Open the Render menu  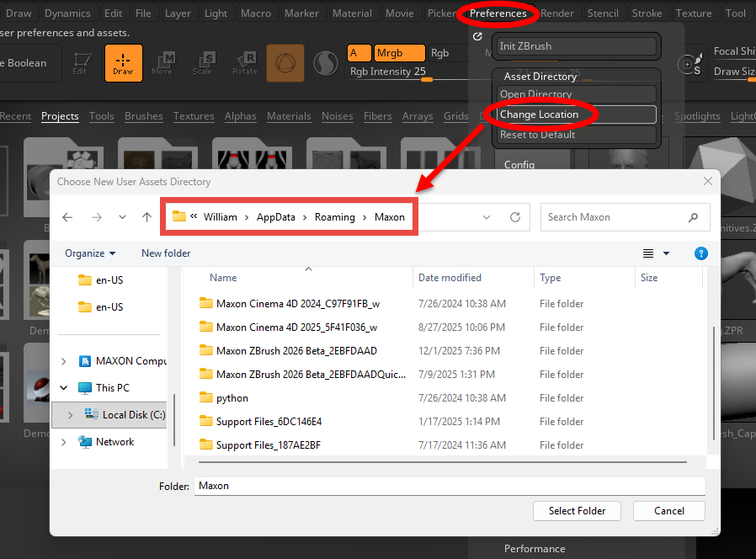(556, 13)
